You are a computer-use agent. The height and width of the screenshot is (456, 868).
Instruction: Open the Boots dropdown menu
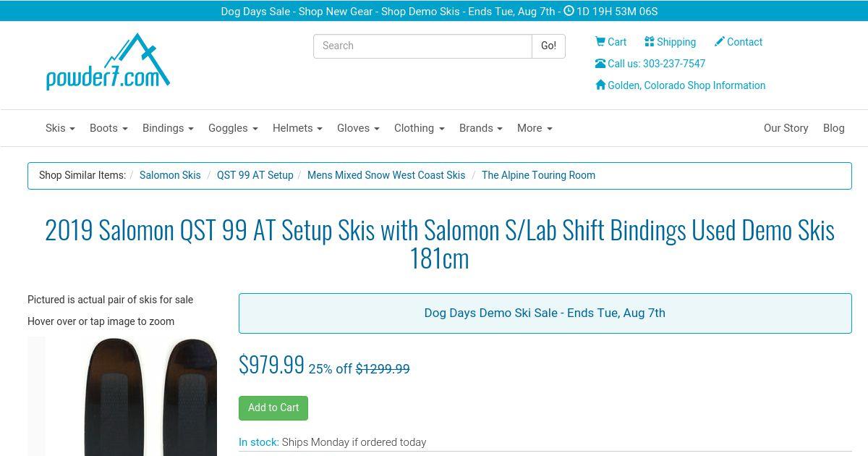pyautogui.click(x=109, y=128)
